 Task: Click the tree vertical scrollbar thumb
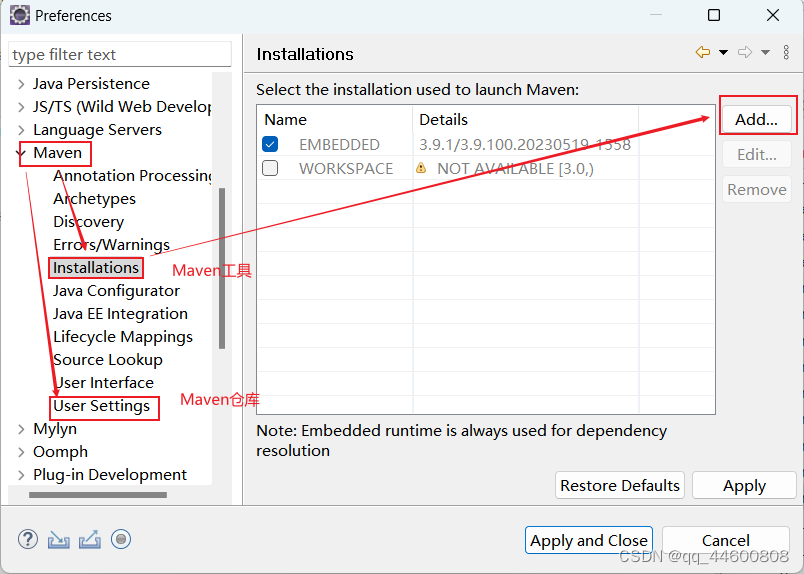tap(222, 268)
